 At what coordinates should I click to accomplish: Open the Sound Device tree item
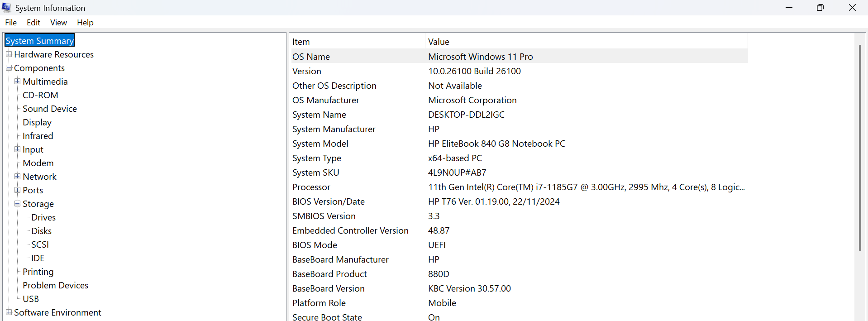[x=50, y=109]
